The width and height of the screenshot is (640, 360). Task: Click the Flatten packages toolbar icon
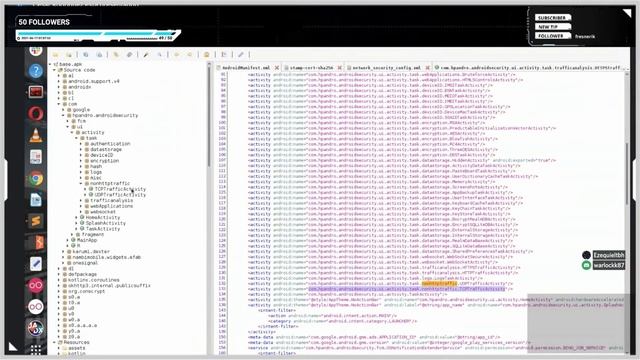pyautogui.click(x=129, y=55)
